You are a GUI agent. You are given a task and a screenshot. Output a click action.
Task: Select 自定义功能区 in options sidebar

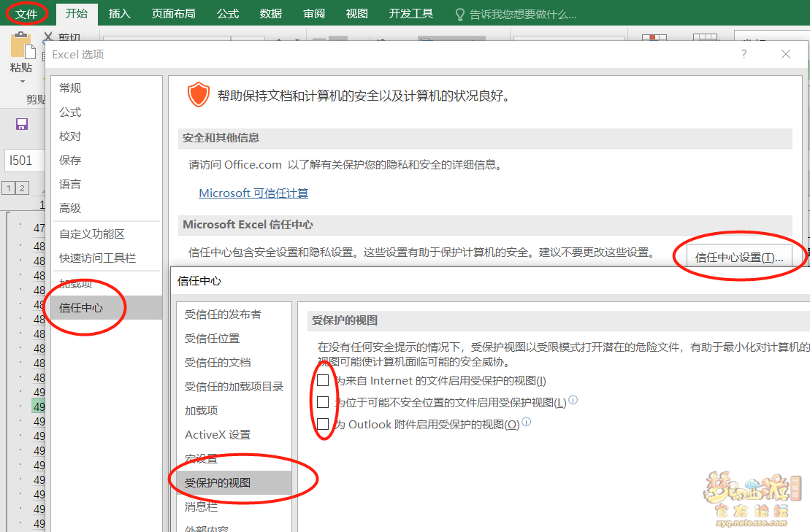click(107, 234)
